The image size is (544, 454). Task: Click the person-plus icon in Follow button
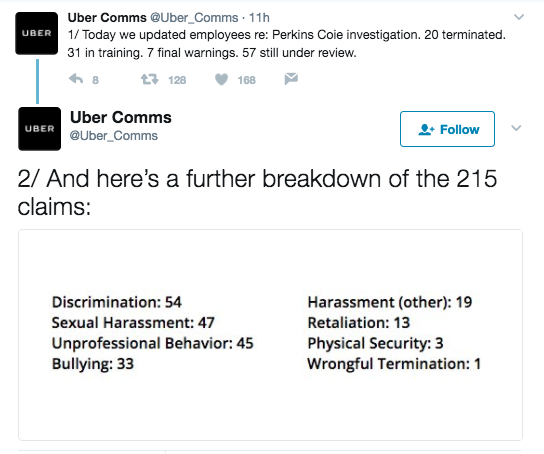point(426,129)
